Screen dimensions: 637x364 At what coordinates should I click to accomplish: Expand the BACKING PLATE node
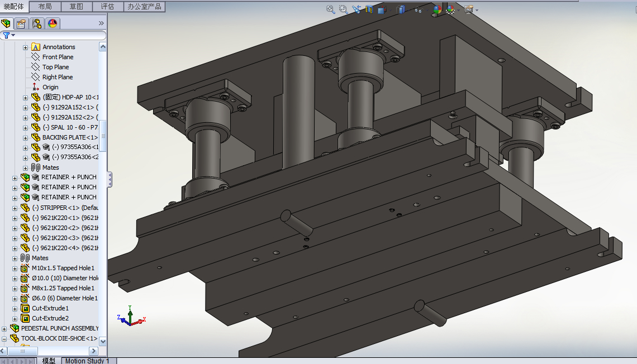(25, 138)
